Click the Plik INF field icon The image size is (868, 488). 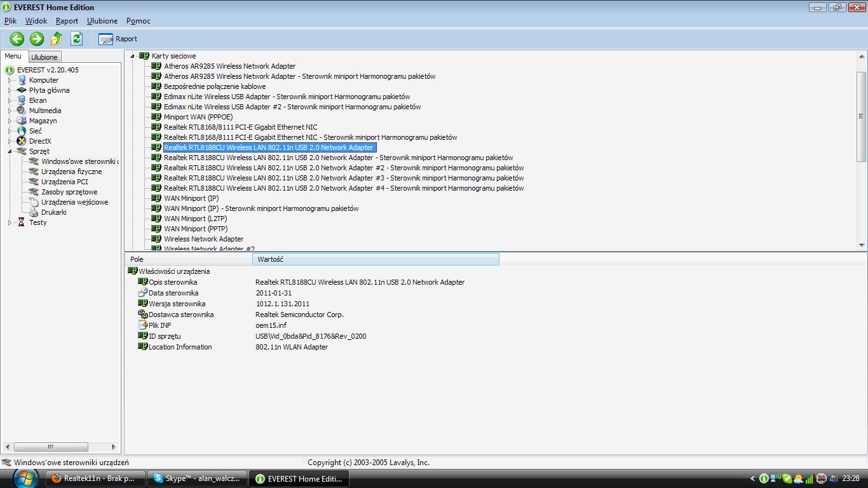click(143, 325)
